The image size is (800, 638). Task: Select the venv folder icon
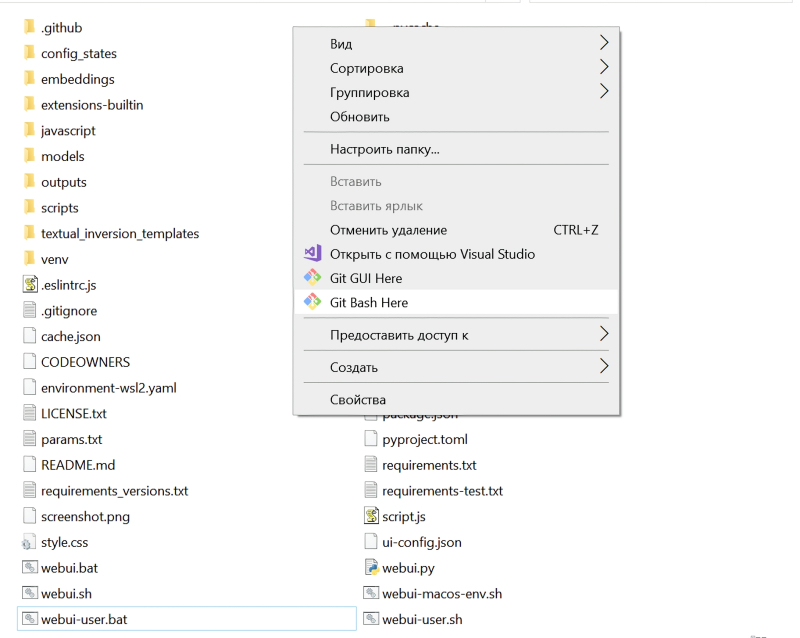click(29, 259)
